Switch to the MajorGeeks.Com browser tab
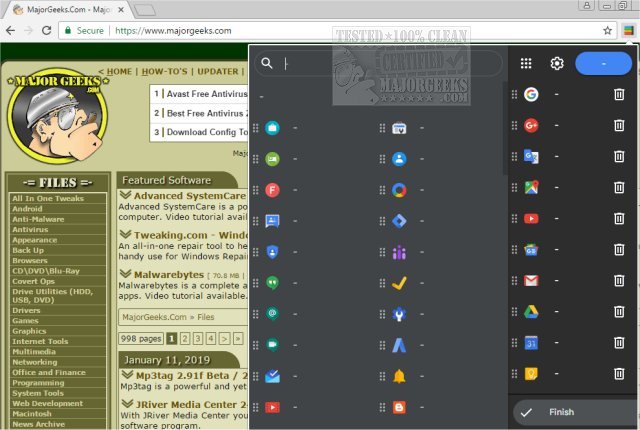 point(65,9)
